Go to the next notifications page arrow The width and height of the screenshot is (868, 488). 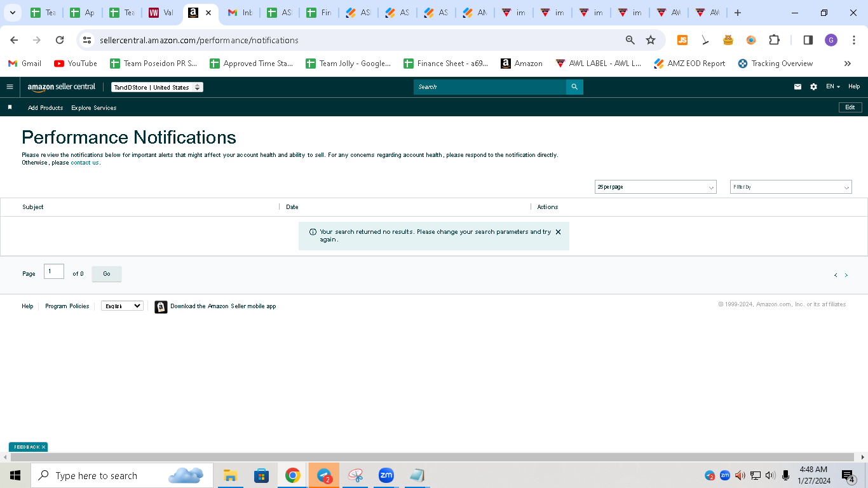(x=846, y=275)
